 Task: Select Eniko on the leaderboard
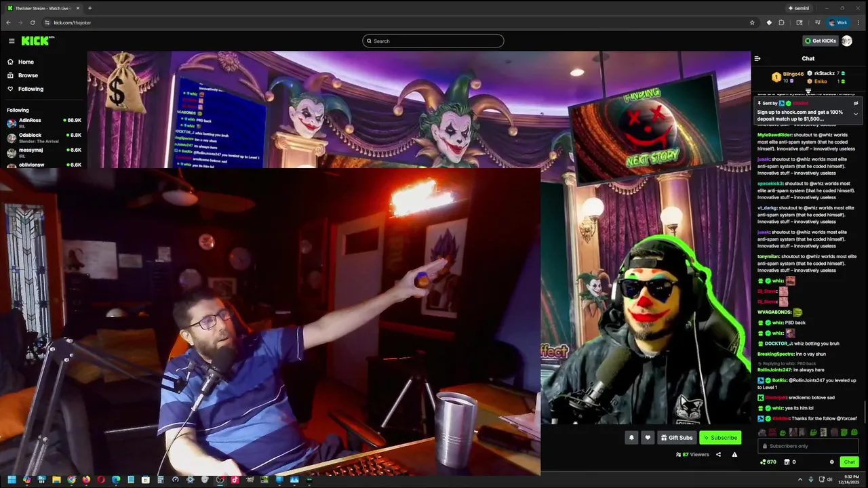coord(821,81)
